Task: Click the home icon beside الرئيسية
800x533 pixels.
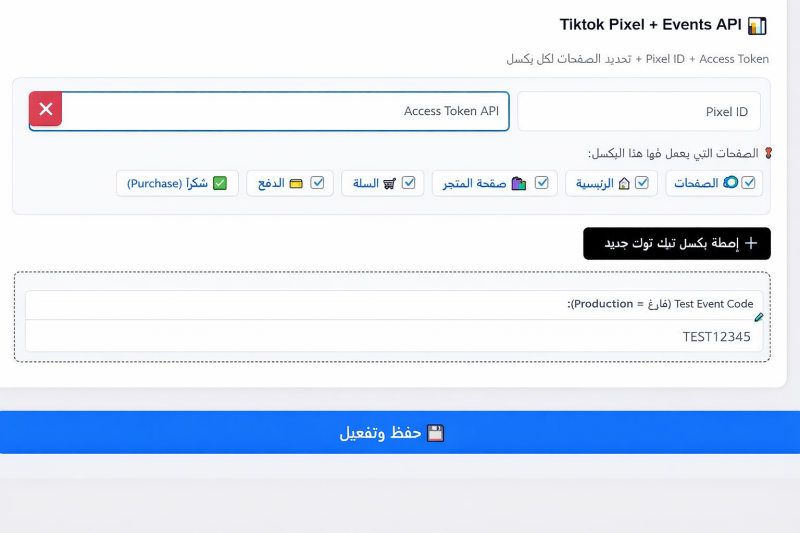Action: (x=624, y=184)
